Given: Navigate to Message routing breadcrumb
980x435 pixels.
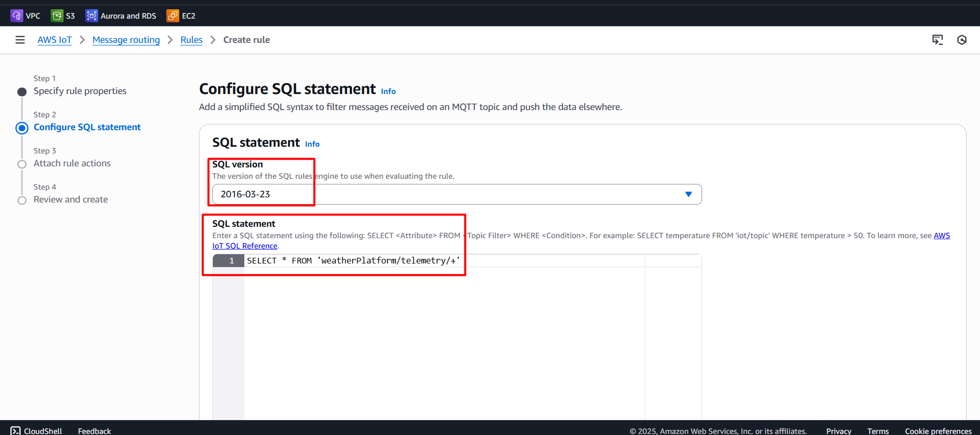Looking at the screenshot, I should (x=126, y=40).
